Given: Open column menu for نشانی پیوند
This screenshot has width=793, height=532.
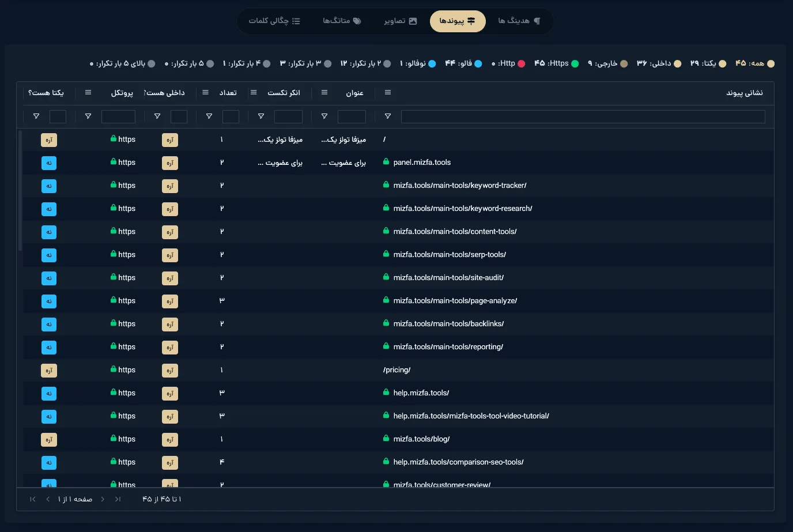Looking at the screenshot, I should point(388,92).
